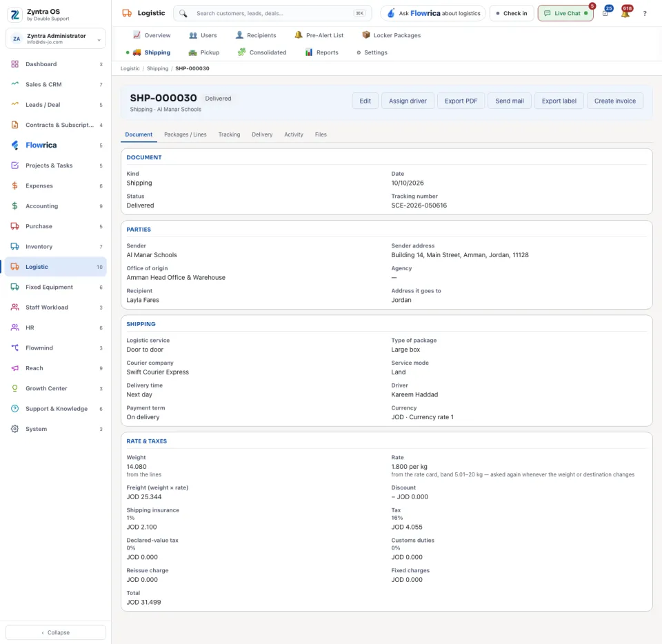Open Logistic Settings

(372, 52)
